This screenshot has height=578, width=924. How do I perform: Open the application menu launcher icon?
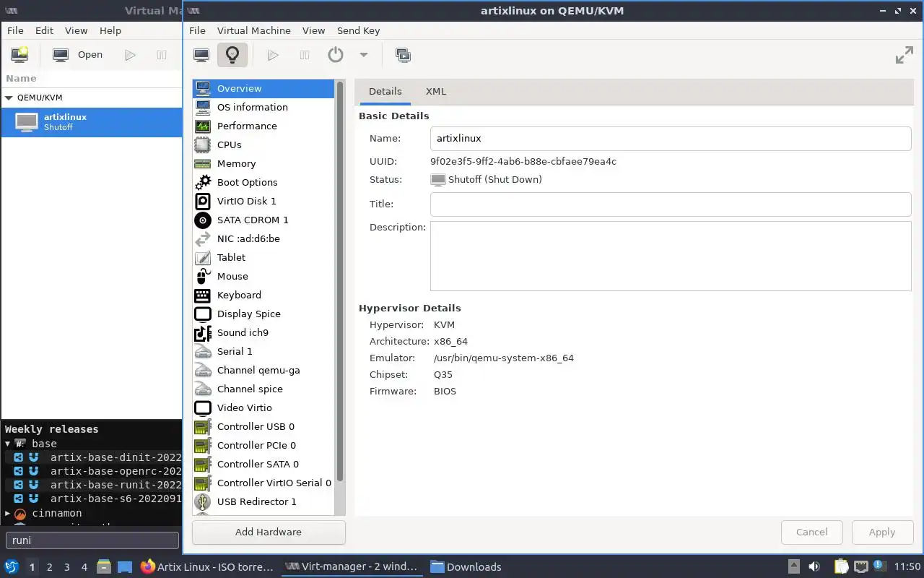(x=12, y=567)
